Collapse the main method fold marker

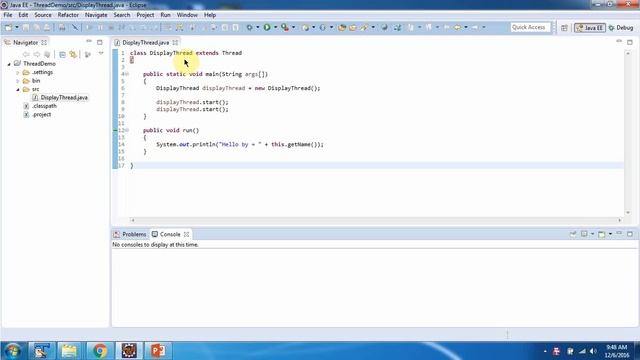click(x=127, y=74)
